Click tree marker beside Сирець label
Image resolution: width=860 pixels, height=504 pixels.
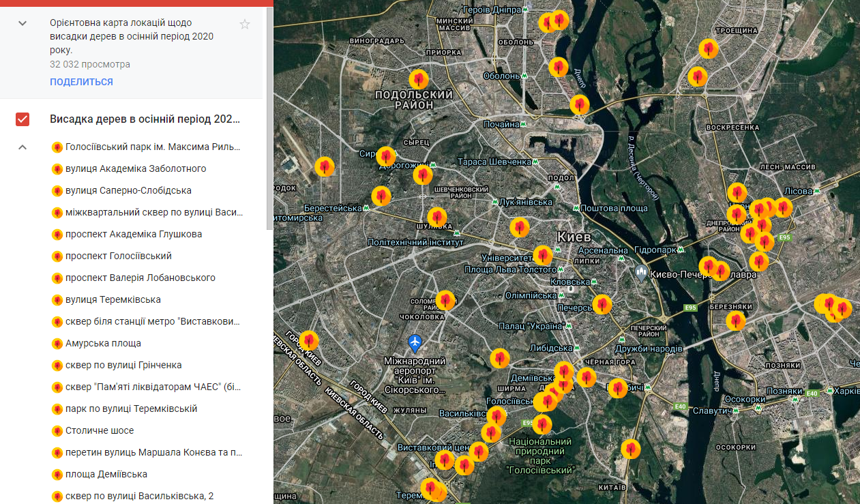pos(386,156)
